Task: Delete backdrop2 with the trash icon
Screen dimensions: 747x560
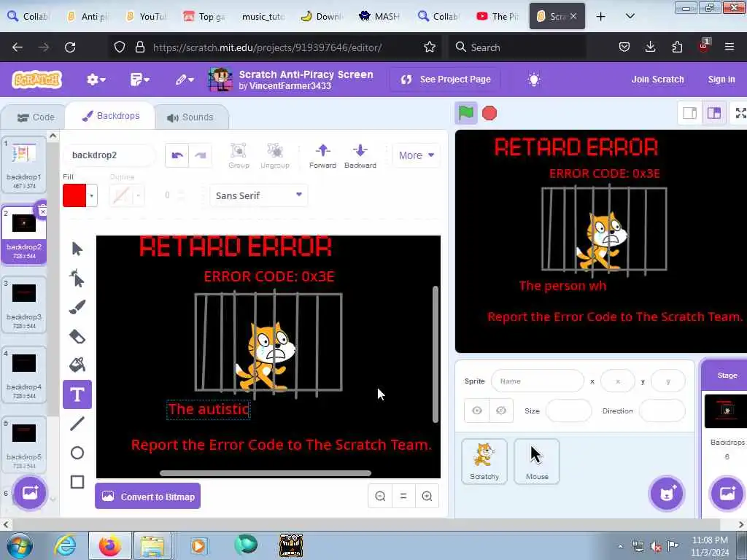Action: click(42, 211)
